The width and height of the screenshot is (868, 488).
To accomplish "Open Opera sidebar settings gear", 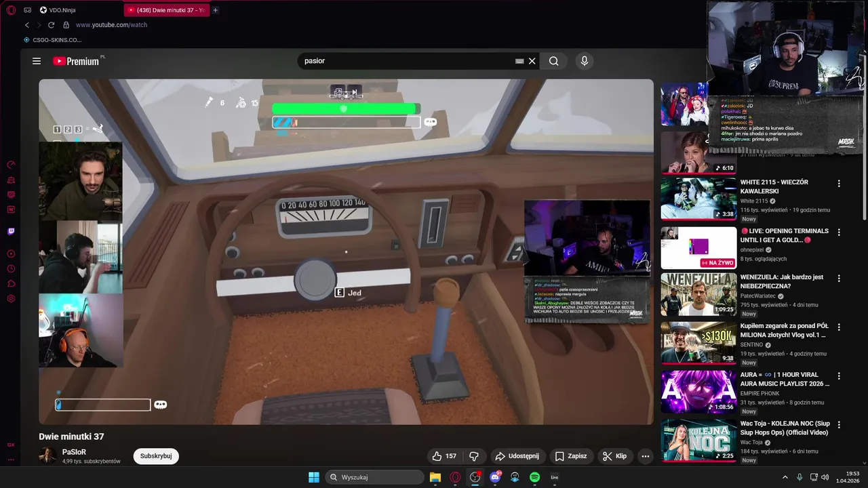I will point(11,299).
